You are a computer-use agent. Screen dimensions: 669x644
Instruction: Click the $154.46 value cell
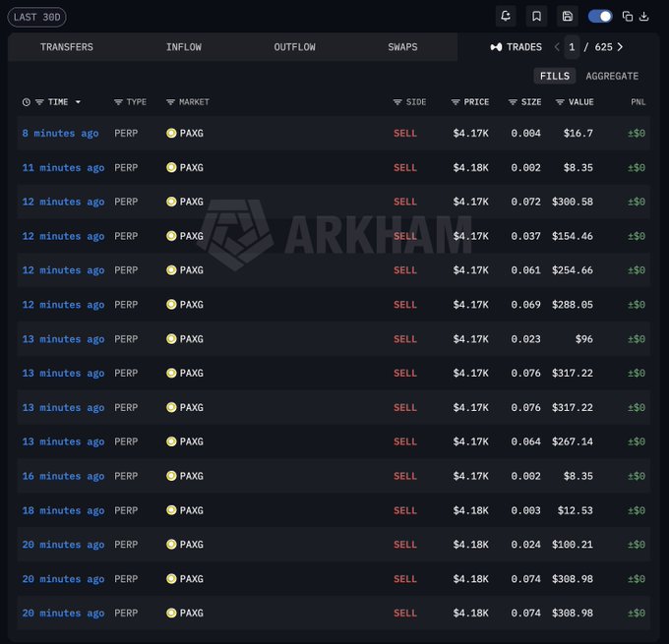pos(573,236)
